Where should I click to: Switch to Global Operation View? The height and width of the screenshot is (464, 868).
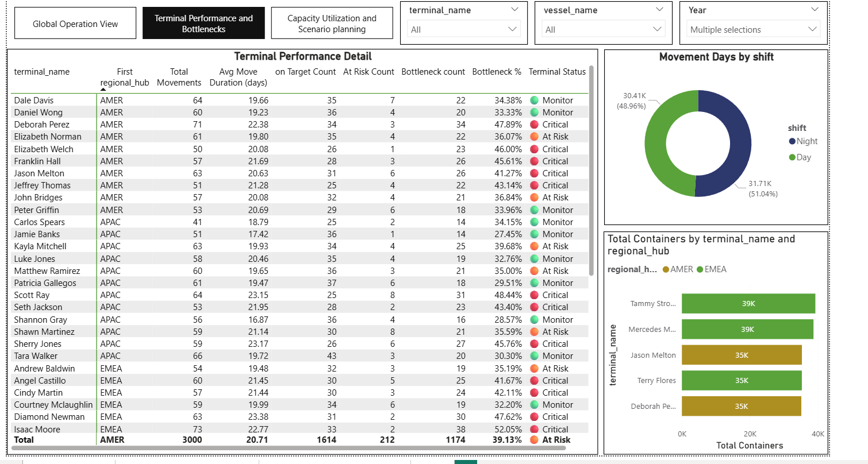(x=75, y=24)
